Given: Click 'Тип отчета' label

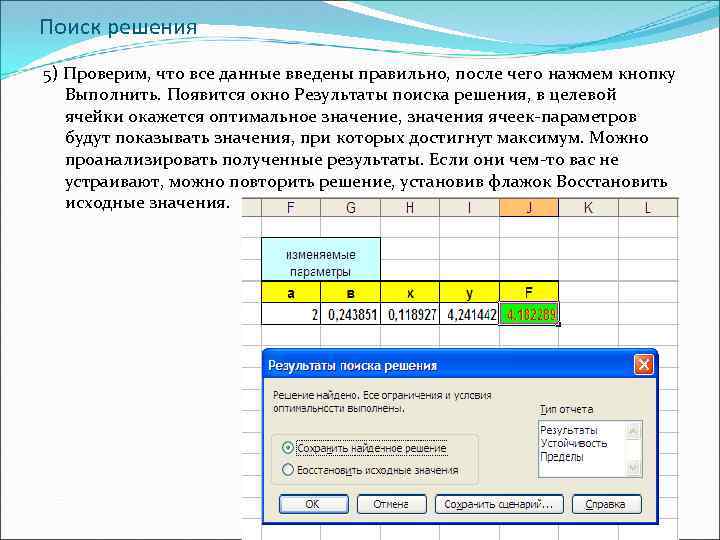Looking at the screenshot, I should coord(566,409).
